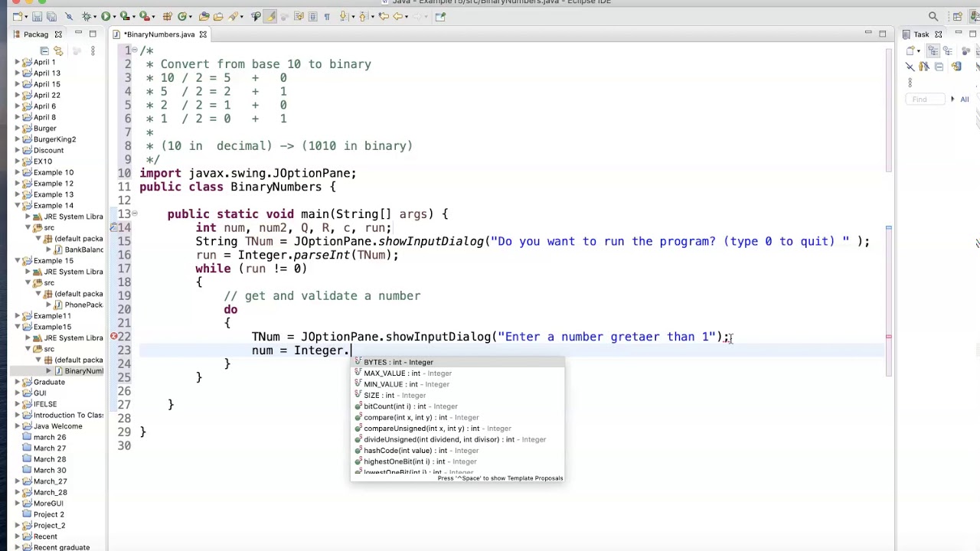This screenshot has width=980, height=551.
Task: Launch Debug with the bug icon
Action: (87, 16)
